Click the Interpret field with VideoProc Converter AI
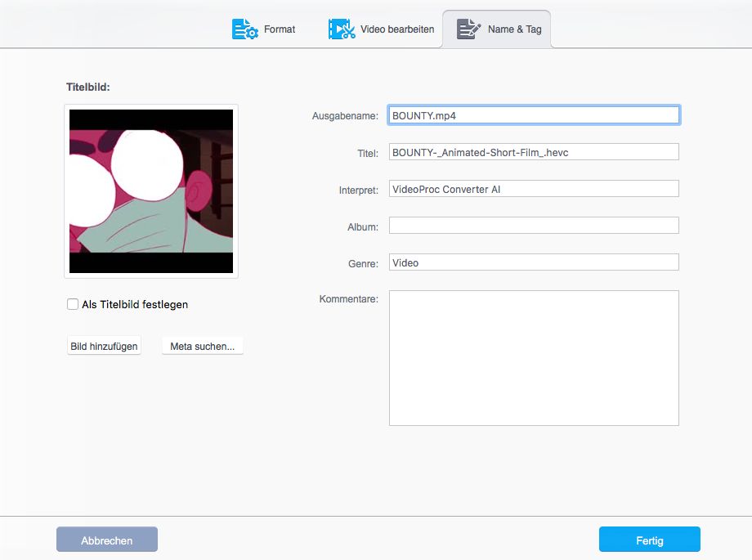Screen dimensions: 752x560 tap(534, 189)
